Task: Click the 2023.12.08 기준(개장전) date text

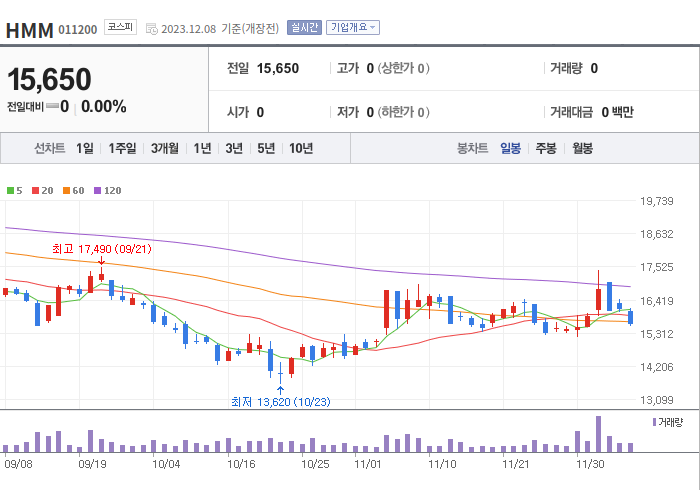Action: coord(220,29)
